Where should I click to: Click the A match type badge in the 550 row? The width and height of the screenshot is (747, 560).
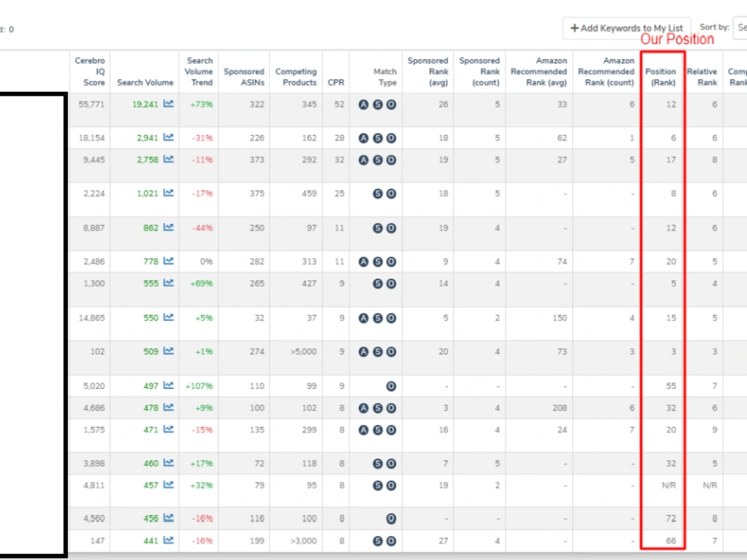(x=364, y=318)
